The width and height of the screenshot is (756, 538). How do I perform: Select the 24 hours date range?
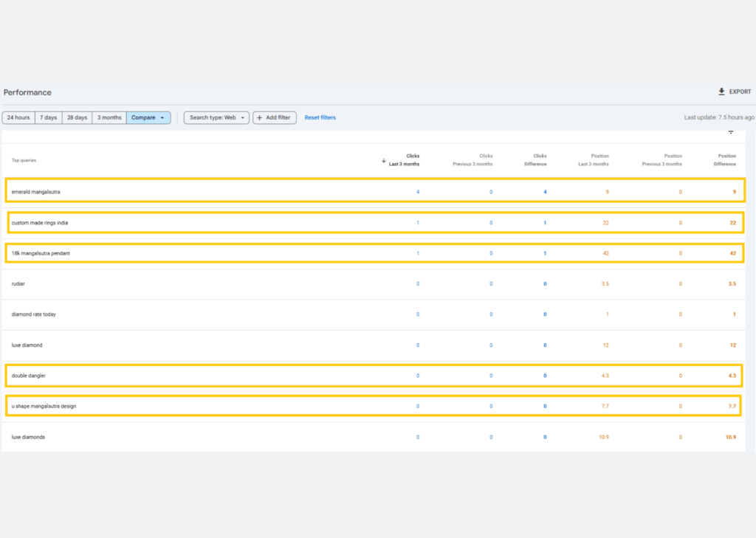18,118
